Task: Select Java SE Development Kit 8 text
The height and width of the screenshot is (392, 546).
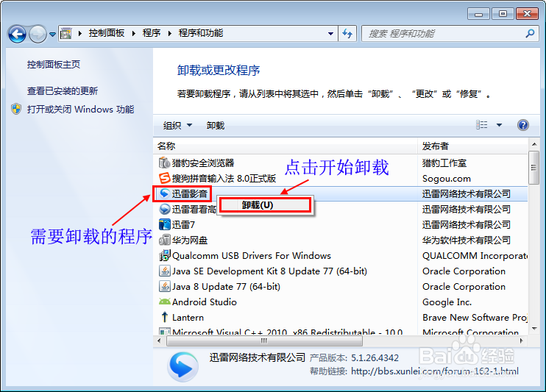Action: pos(269,271)
